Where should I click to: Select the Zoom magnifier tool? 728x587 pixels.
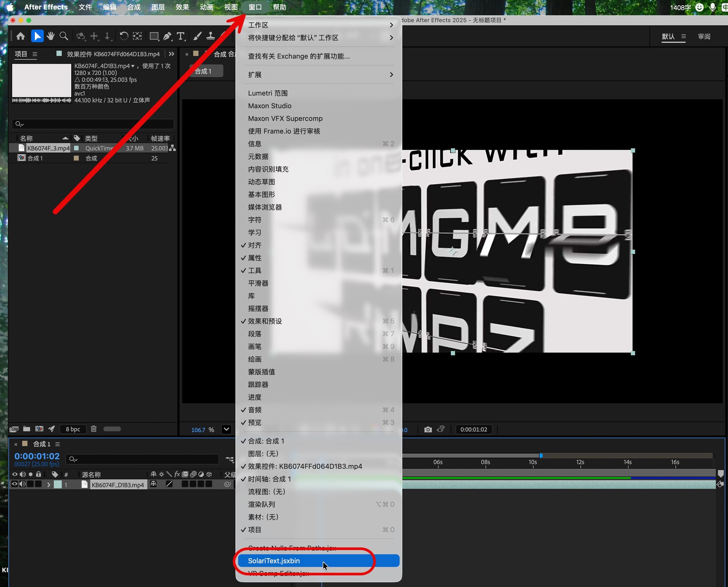click(64, 36)
